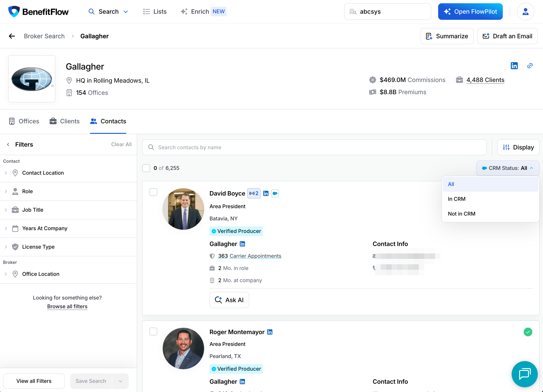Open the Display settings button
Image resolution: width=543 pixels, height=392 pixels.
518,147
